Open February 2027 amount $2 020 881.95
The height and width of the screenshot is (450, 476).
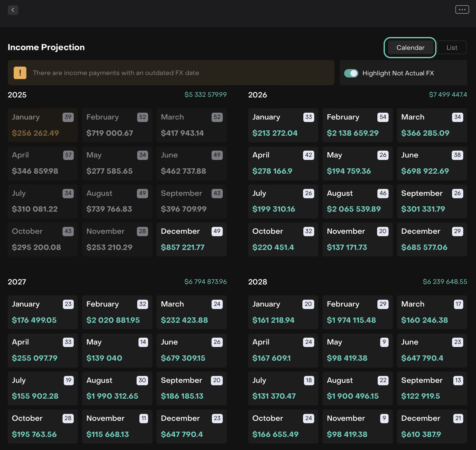click(x=113, y=320)
